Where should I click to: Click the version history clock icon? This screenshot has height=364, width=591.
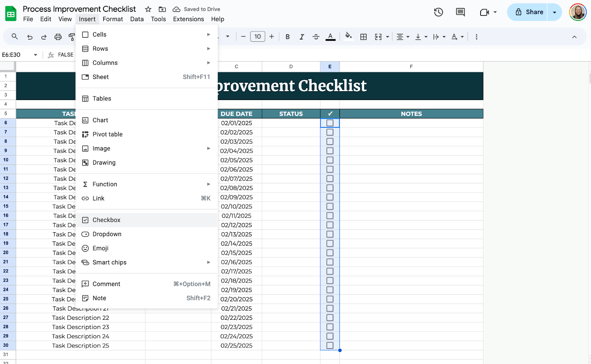(x=438, y=12)
